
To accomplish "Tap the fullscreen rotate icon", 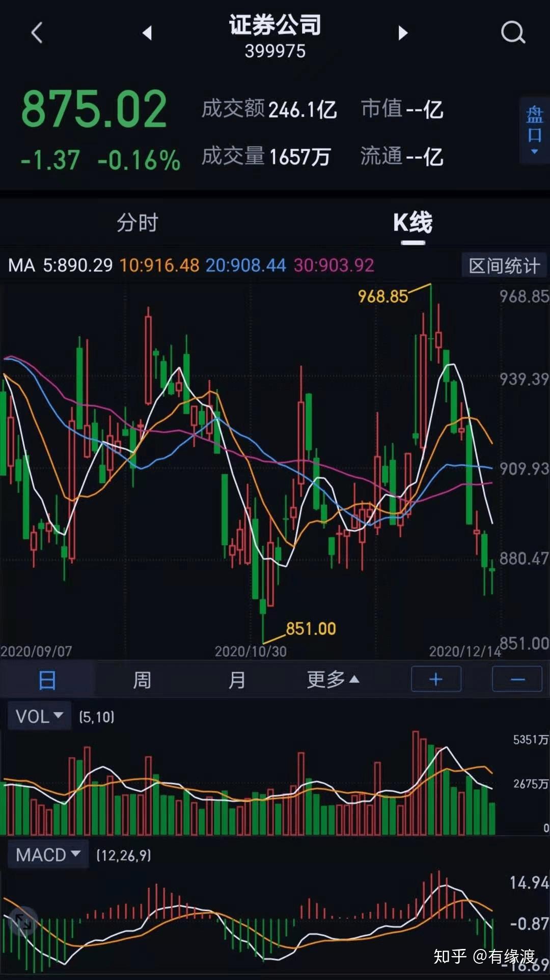I will point(22,921).
